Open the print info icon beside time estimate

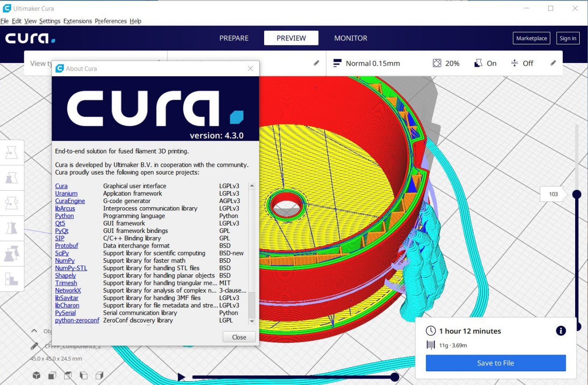(561, 331)
